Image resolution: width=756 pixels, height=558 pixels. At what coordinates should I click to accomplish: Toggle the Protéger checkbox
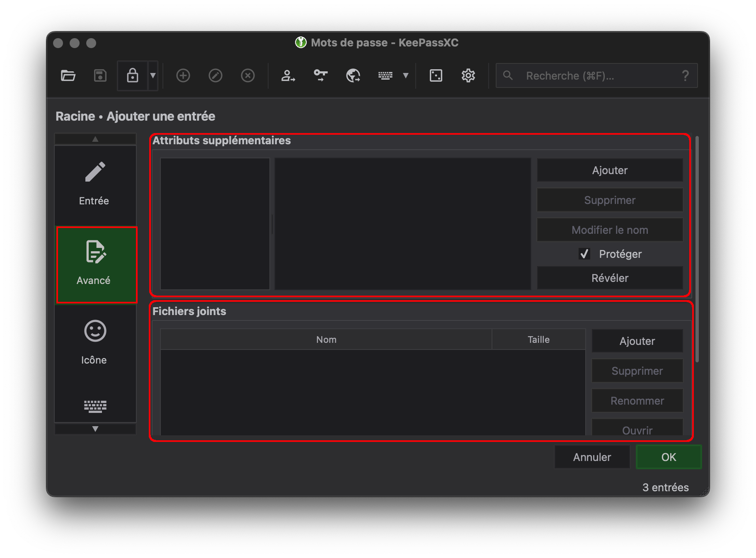coord(584,254)
